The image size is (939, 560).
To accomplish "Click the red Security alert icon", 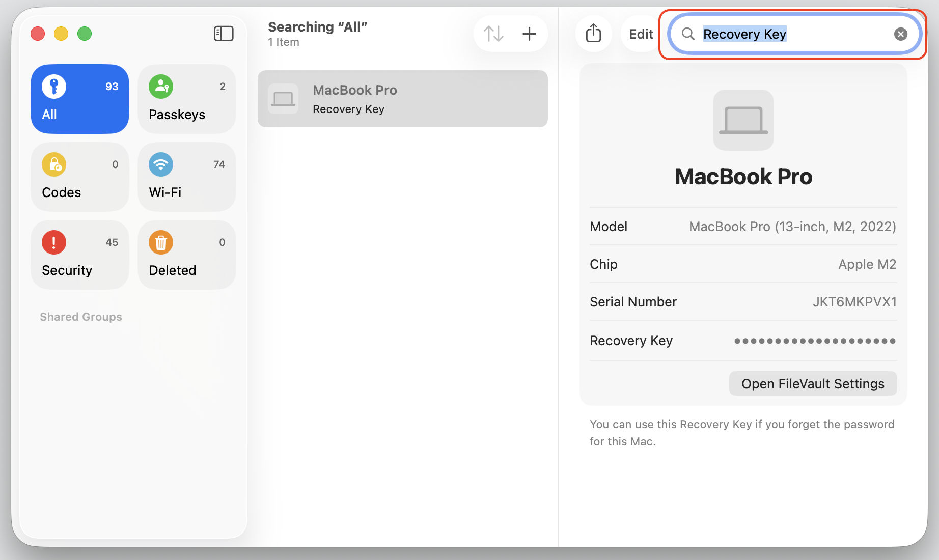I will [x=54, y=242].
